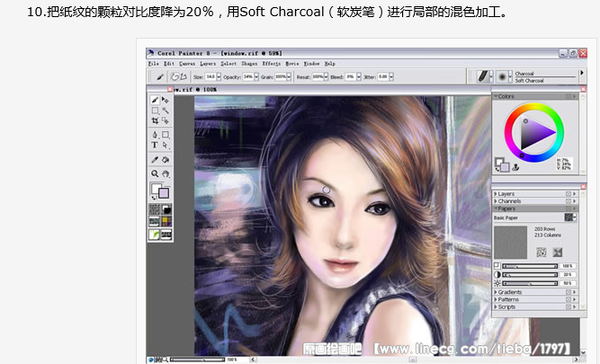Open the Resat value dropdown arrow

coord(326,77)
